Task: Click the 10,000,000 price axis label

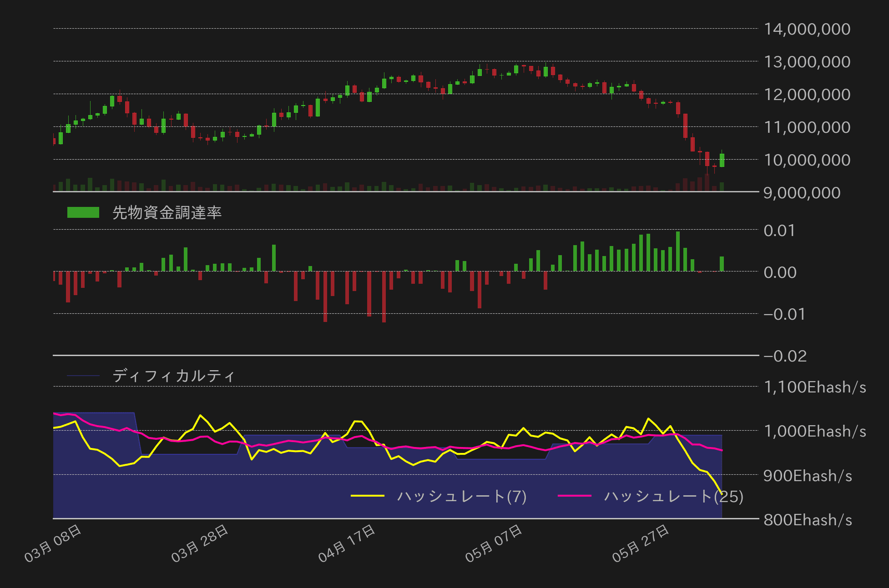Action: (x=807, y=160)
